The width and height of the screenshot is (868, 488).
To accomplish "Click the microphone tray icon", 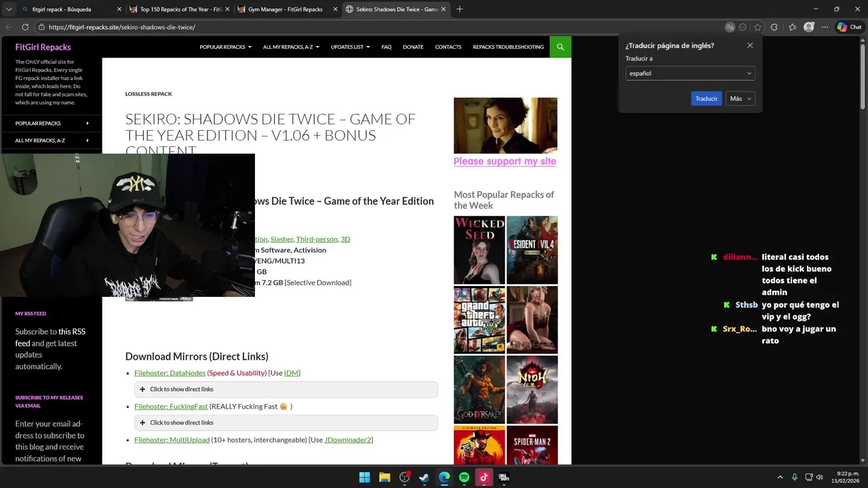I will coord(795,477).
